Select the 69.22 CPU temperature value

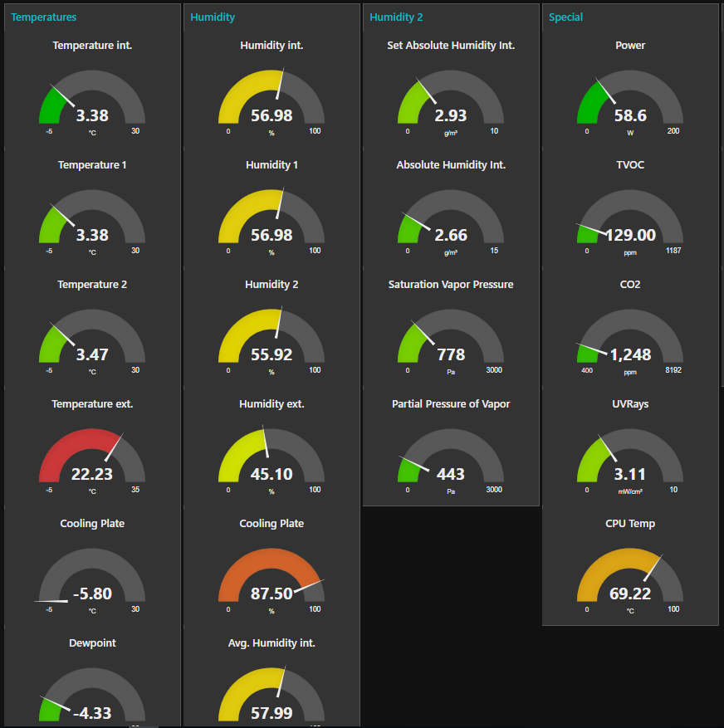click(x=630, y=594)
